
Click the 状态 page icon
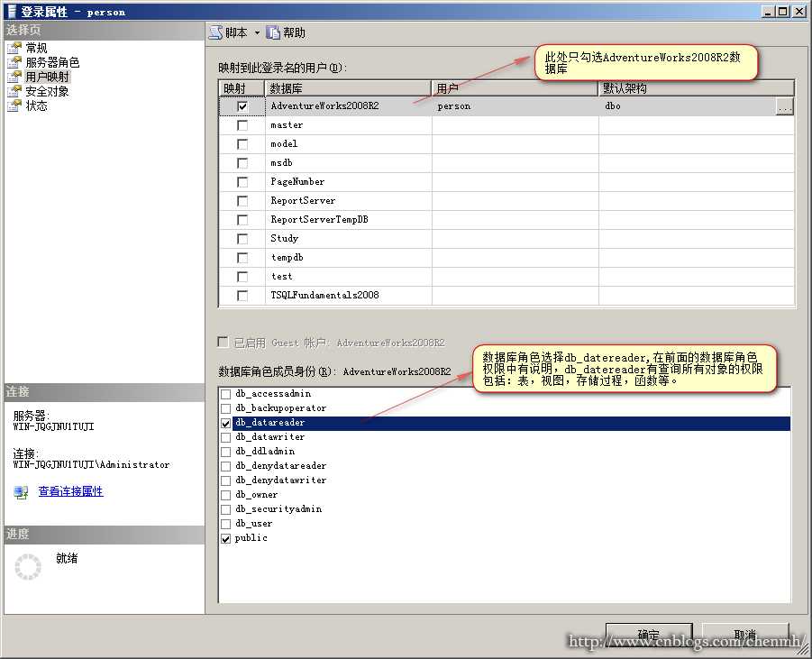(14, 105)
